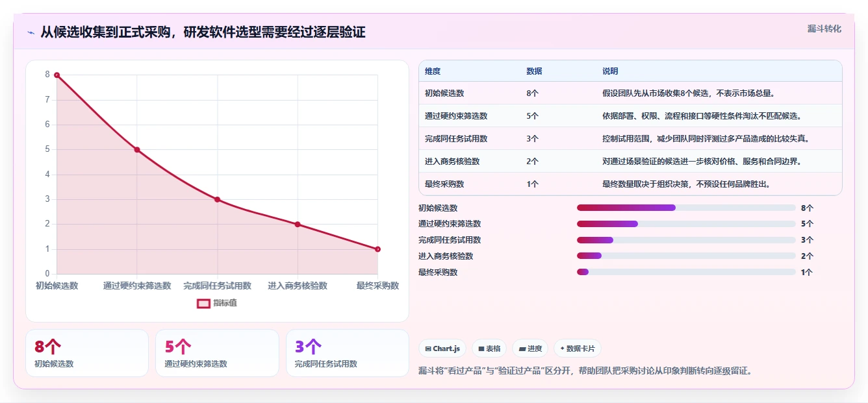Click the chart data point at 通过硬约束筛选数
The image size is (868, 403).
137,150
